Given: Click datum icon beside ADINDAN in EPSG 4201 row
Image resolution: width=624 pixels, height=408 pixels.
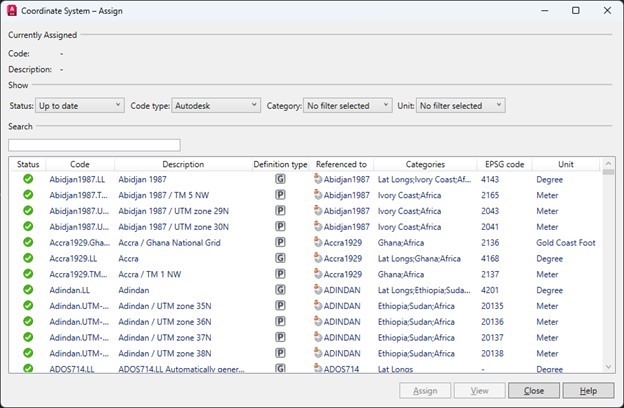Looking at the screenshot, I should click(318, 289).
